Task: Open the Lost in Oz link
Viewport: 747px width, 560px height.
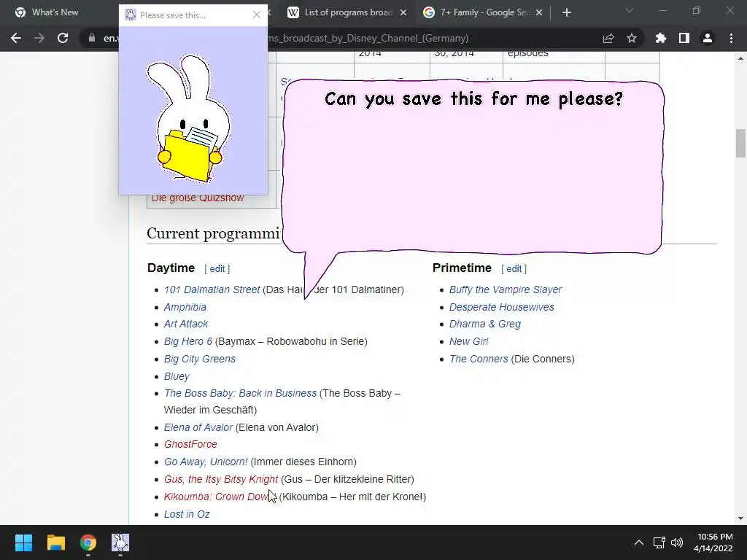Action: 187,514
